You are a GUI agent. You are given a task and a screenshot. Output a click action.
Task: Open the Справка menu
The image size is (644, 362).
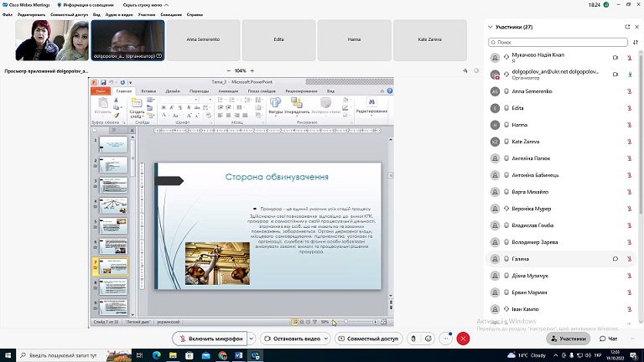coord(195,14)
